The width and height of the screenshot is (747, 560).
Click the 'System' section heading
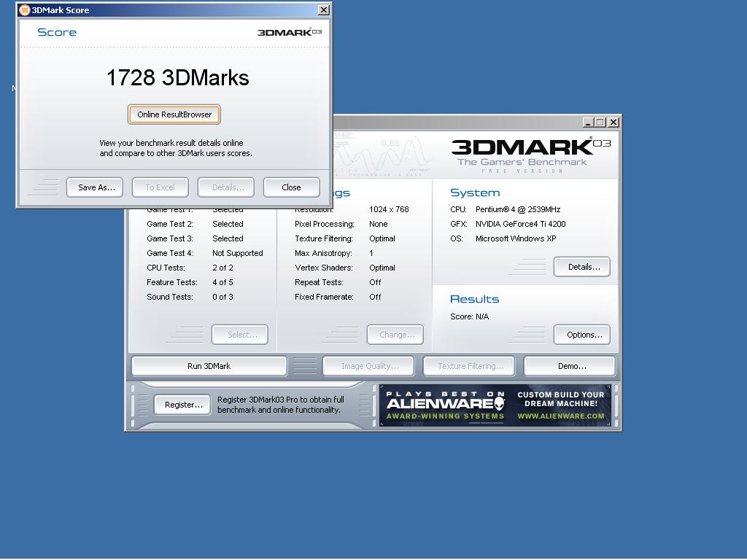(475, 192)
